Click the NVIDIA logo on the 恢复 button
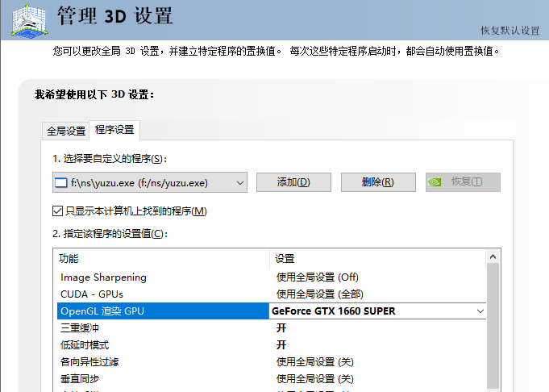This screenshot has width=549, height=392. (435, 182)
